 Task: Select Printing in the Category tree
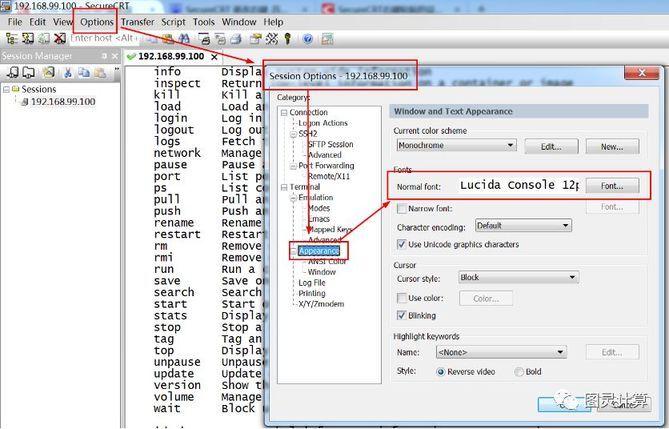coord(312,293)
